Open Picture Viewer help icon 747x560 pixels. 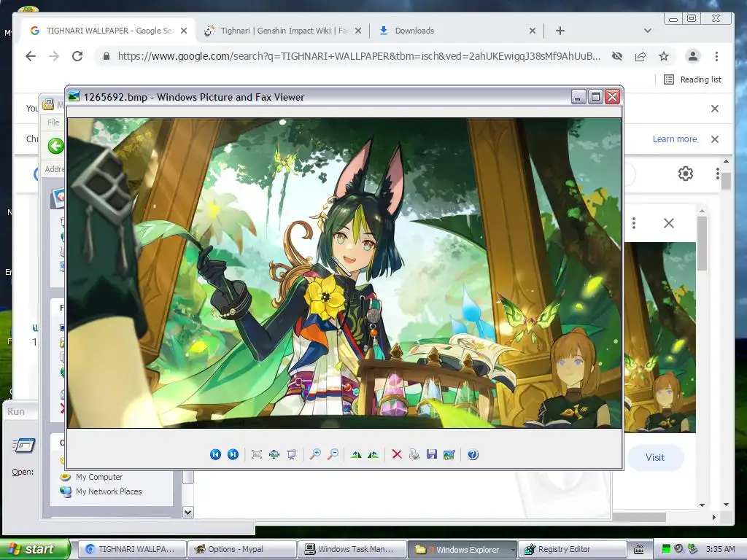coord(473,454)
